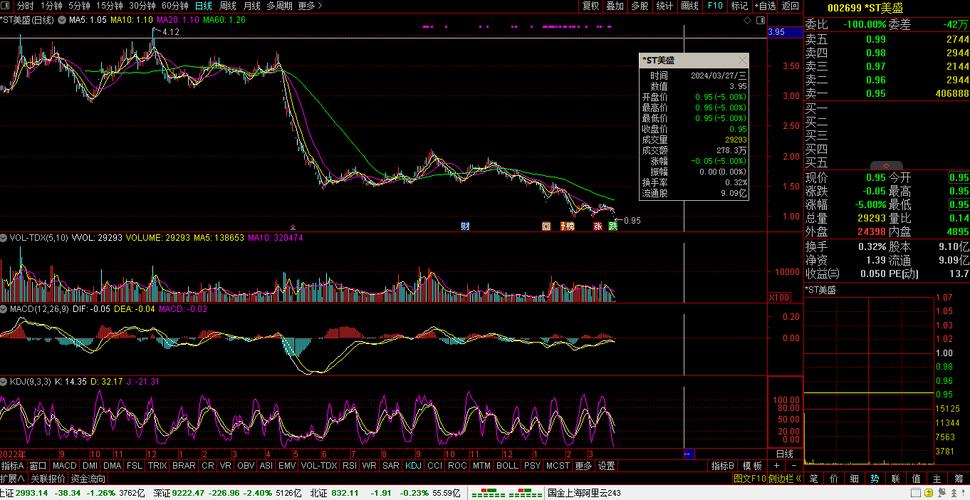Screen dimensions: 970x500
Task: Click the 叠加 overlay button
Action: [x=616, y=6]
